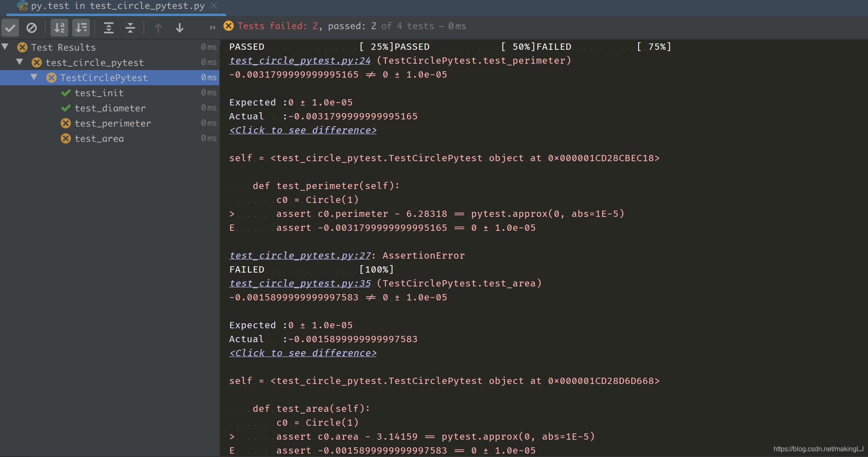
Task: Open the more toolbar actions chevron
Action: (213, 28)
